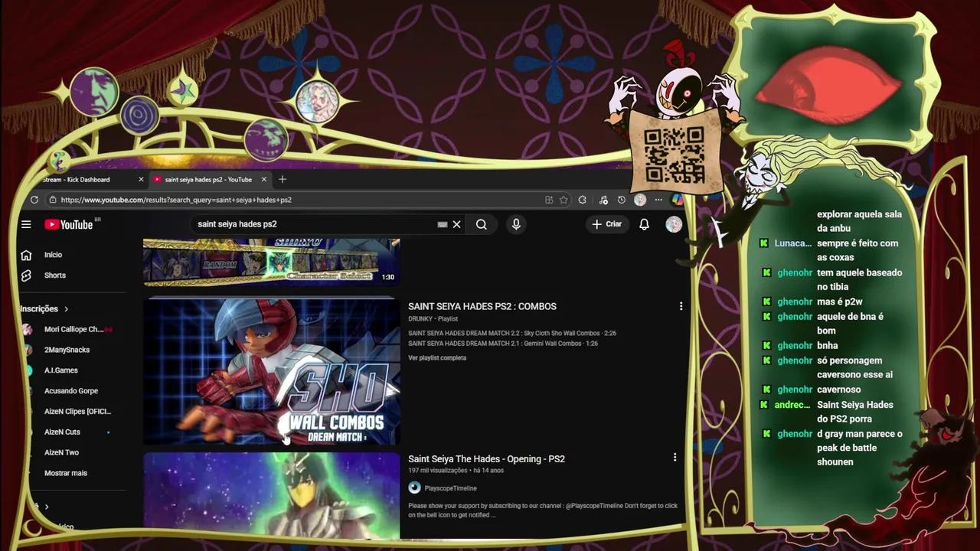The image size is (980, 551).
Task: Open the PlayscopeTimeline channel link
Action: [x=450, y=488]
